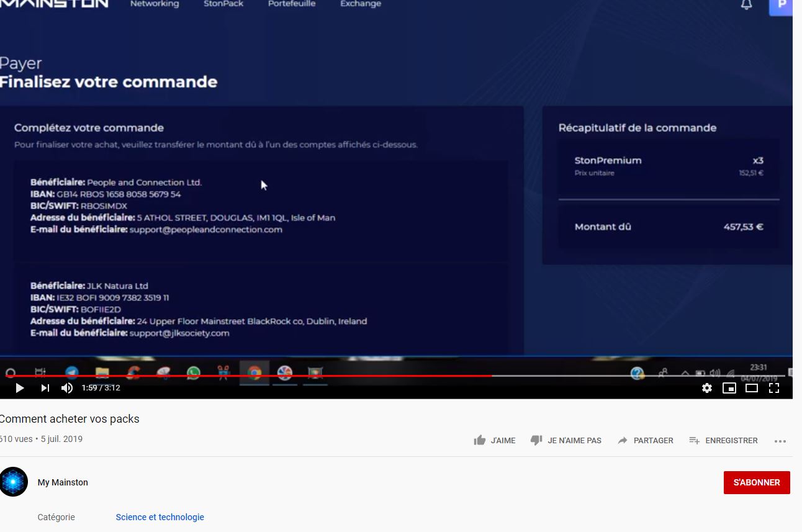The height and width of the screenshot is (532, 802).
Task: Click the File Explorer folder in taskbar
Action: [102, 373]
